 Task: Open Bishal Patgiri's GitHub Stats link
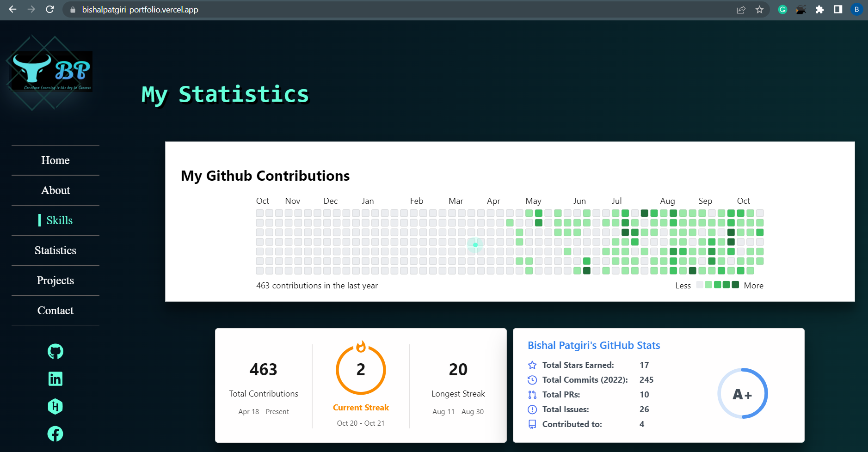point(594,345)
